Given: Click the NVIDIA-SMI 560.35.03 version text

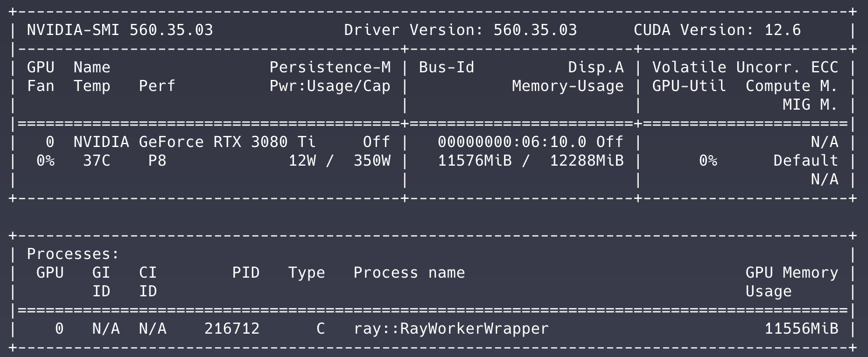Looking at the screenshot, I should [120, 30].
